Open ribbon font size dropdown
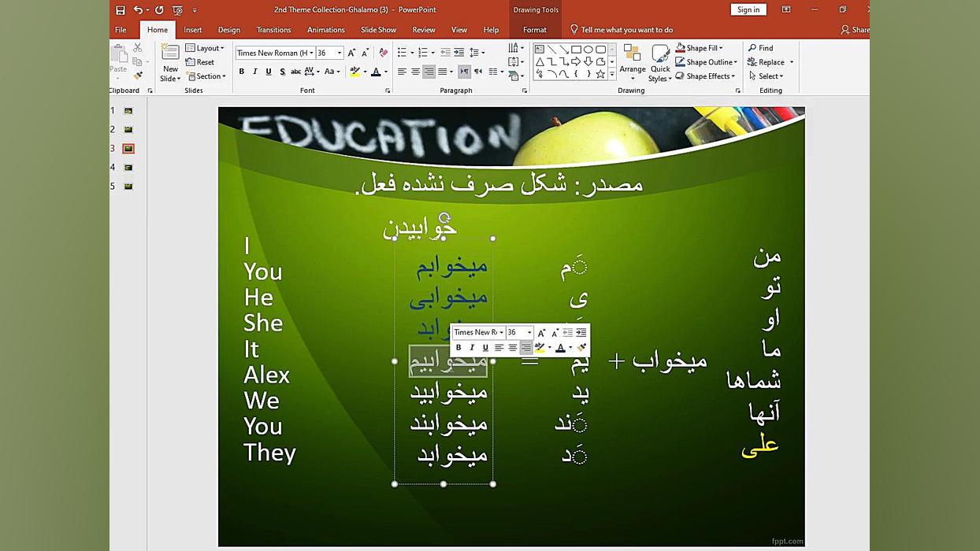The height and width of the screenshot is (551, 980). coord(340,53)
